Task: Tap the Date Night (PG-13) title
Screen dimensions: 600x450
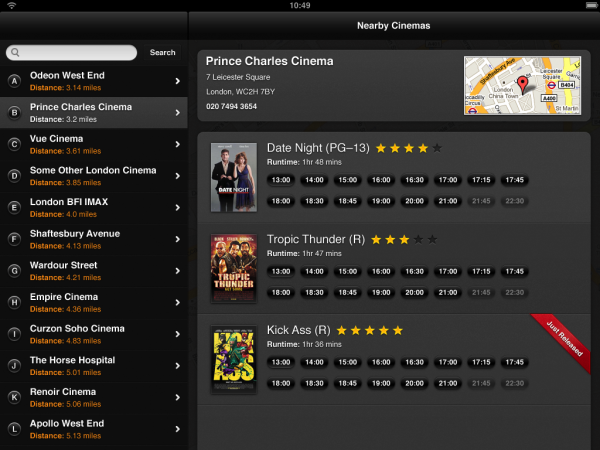Action: (318, 148)
